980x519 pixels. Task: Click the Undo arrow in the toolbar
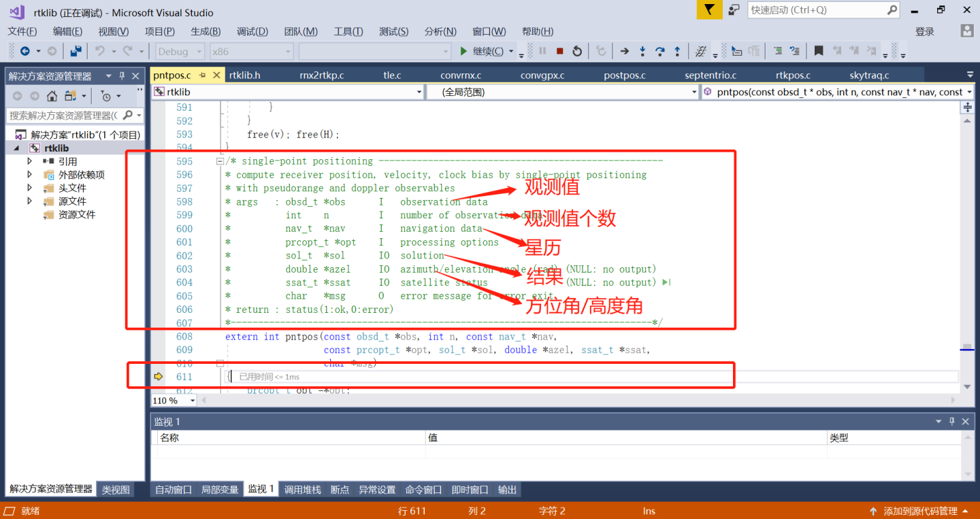tap(100, 51)
